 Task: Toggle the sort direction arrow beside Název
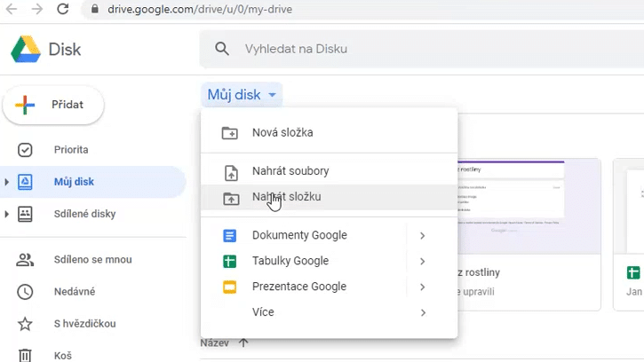243,342
